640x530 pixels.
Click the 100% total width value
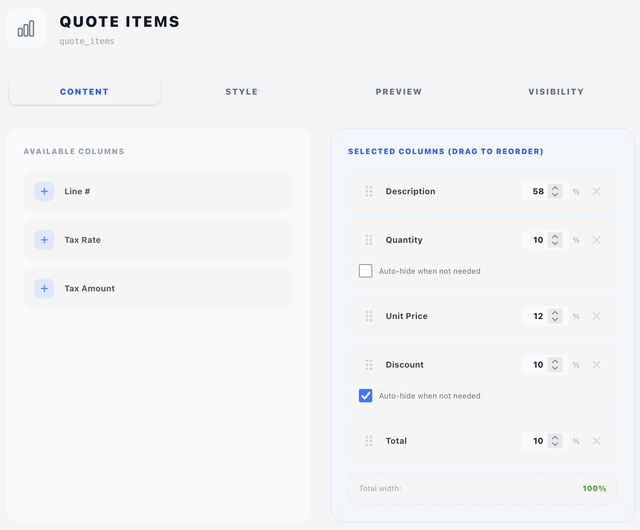coord(594,488)
